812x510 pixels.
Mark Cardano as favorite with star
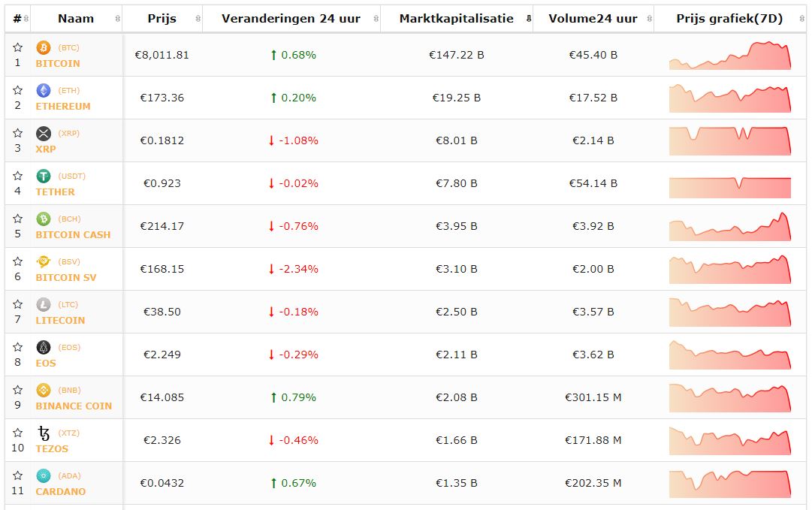pos(17,475)
